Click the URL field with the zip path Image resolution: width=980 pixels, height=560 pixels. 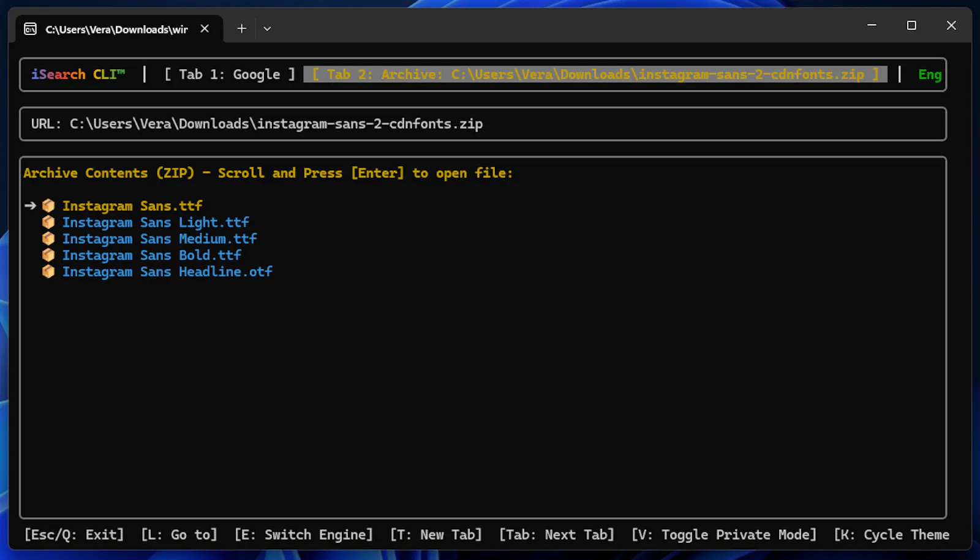click(x=483, y=124)
